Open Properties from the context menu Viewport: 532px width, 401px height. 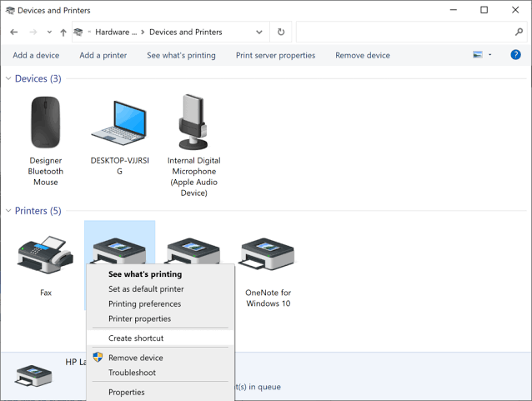pos(160,392)
